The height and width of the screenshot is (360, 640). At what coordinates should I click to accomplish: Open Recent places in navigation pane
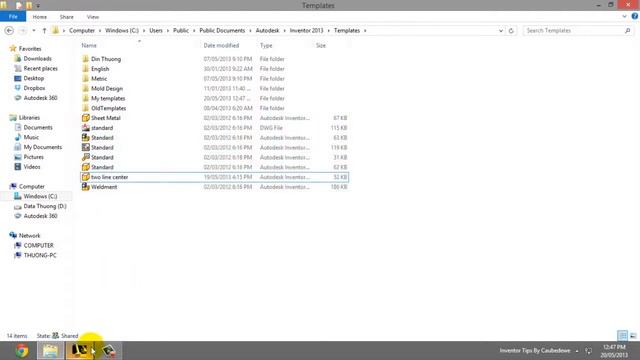tap(40, 69)
